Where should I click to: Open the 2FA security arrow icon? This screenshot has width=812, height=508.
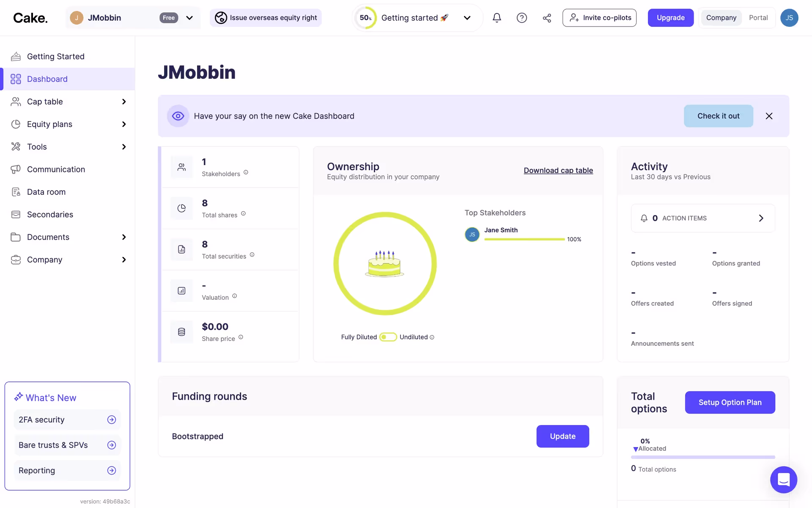[x=112, y=420]
